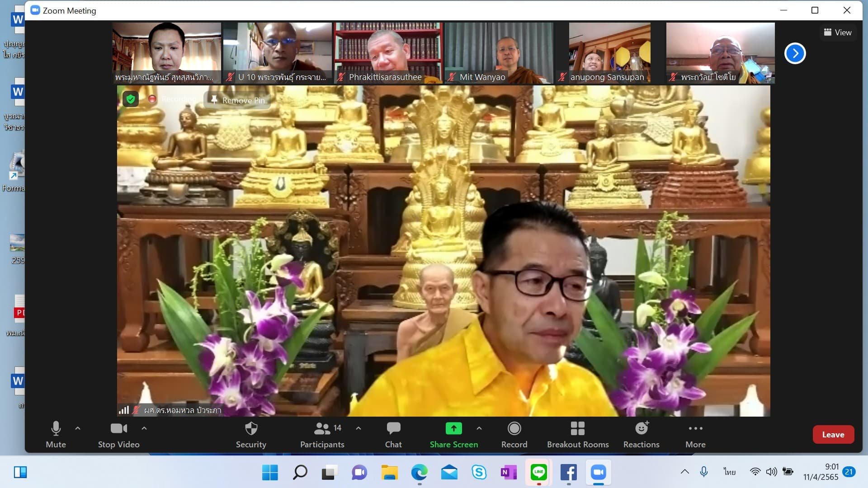868x488 pixels.
Task: Select the PDF file icon on the desktop
Action: click(x=19, y=309)
